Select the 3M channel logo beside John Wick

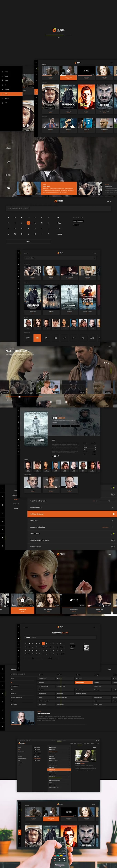[x=8, y=188]
